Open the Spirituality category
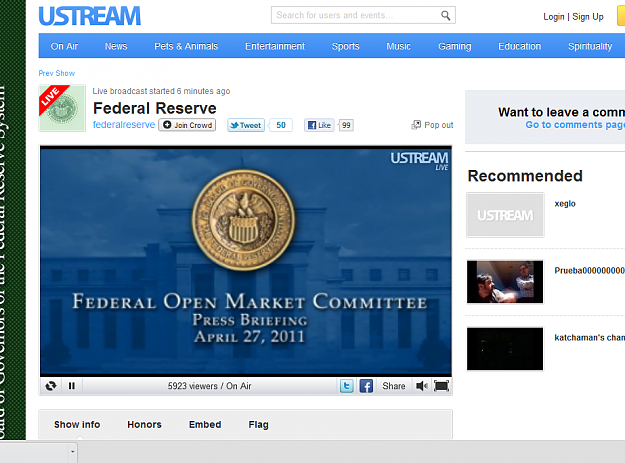This screenshot has width=625, height=463. [x=590, y=47]
